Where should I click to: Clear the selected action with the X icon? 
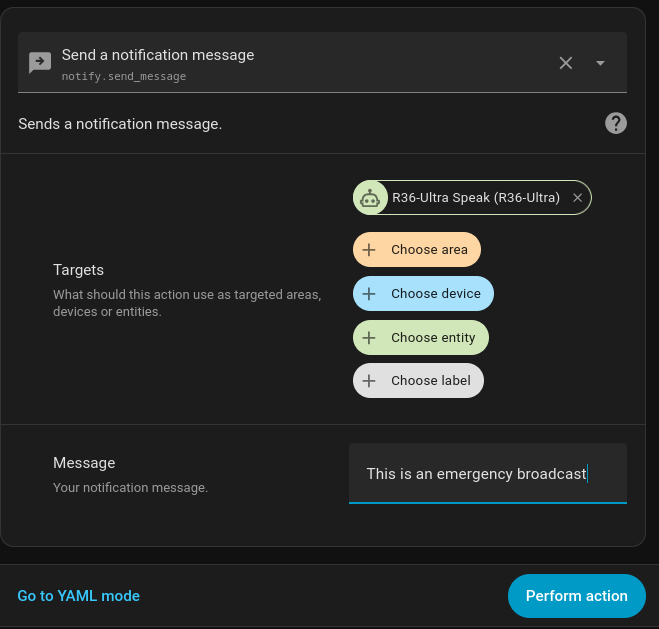pos(566,63)
